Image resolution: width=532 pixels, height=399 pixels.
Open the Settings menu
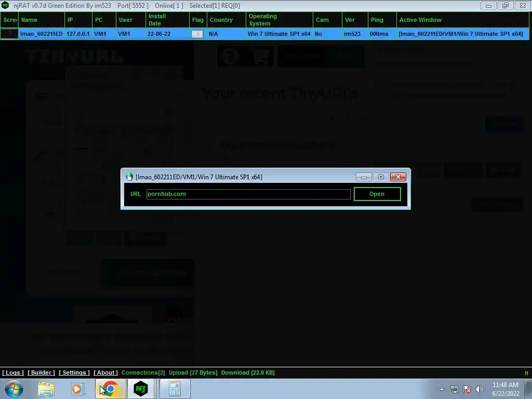click(x=74, y=373)
